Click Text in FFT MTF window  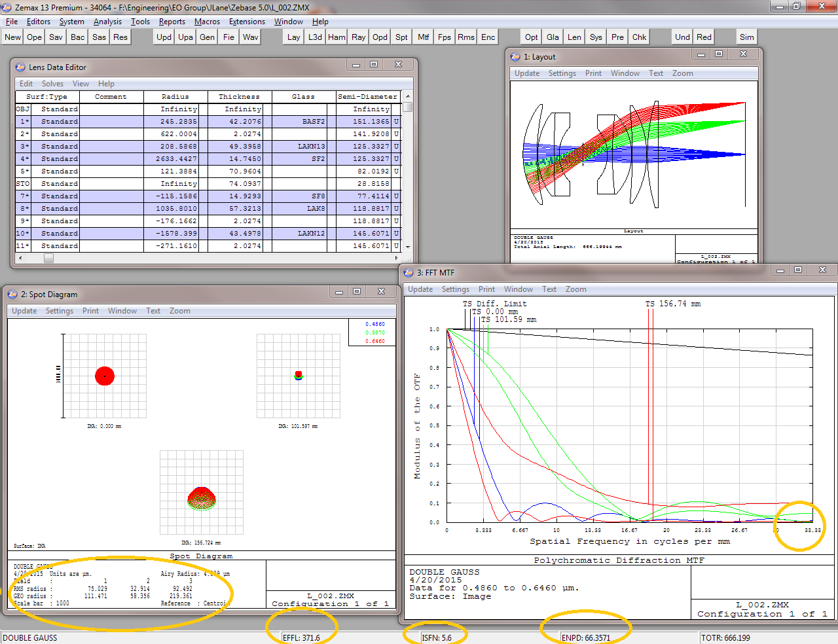[549, 289]
